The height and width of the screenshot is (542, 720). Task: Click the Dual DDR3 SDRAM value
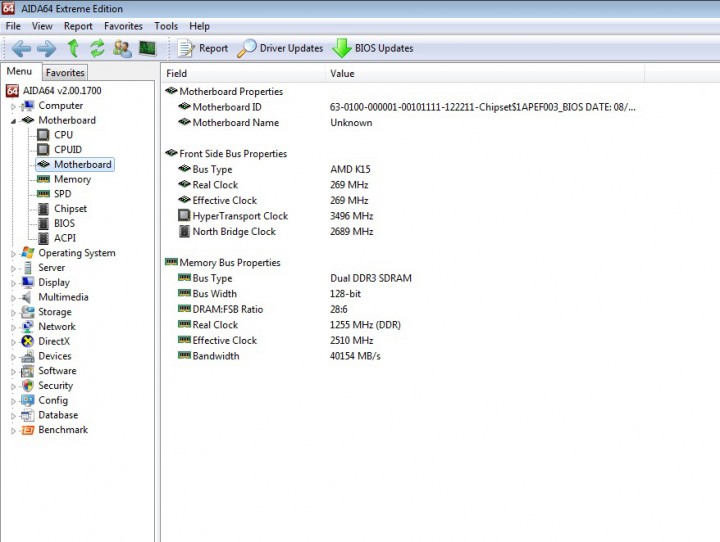[x=371, y=278]
